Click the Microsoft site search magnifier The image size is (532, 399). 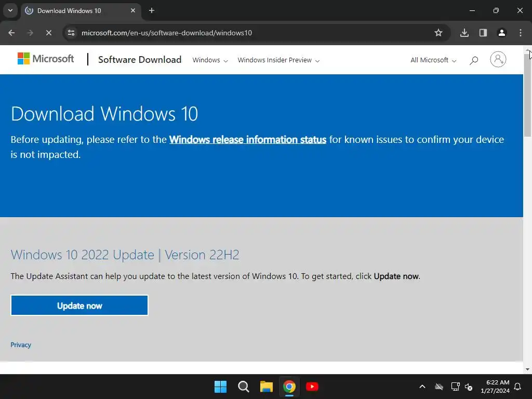[x=474, y=60]
